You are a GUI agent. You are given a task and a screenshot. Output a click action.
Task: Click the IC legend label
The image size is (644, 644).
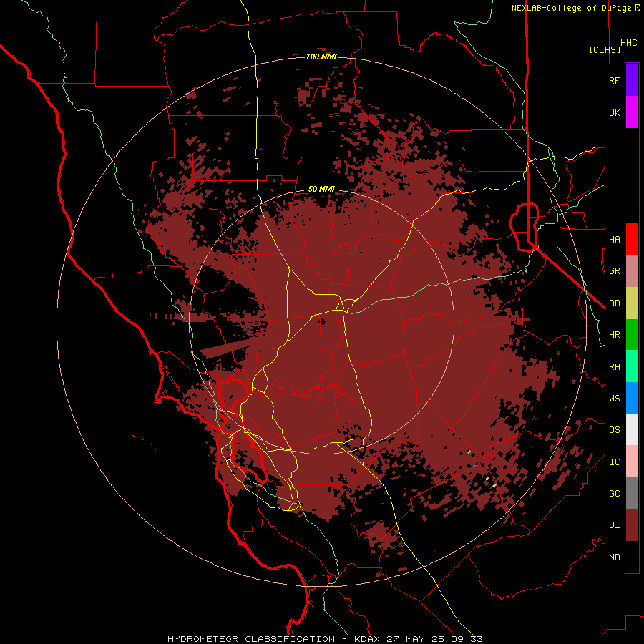coord(614,462)
